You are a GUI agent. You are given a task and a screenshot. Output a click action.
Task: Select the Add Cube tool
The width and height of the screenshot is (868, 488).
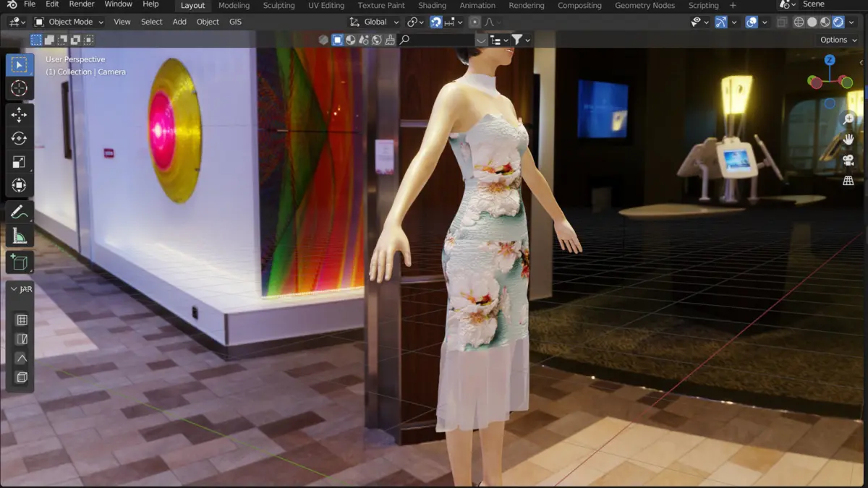(20, 262)
